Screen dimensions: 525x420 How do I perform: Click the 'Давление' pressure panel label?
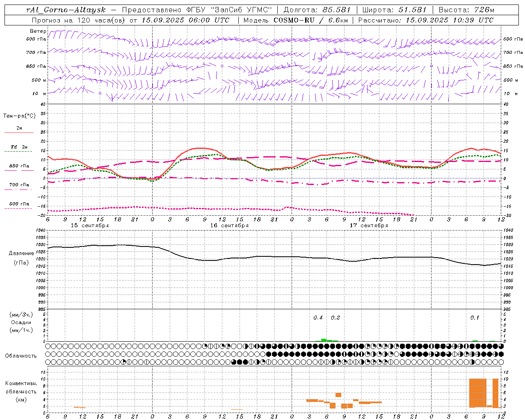pos(21,253)
